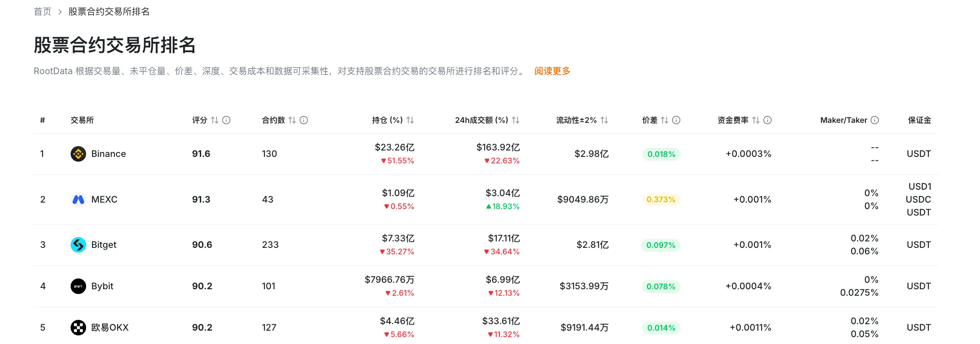
Task: Click the 51.55% decrease value
Action: coord(397,161)
